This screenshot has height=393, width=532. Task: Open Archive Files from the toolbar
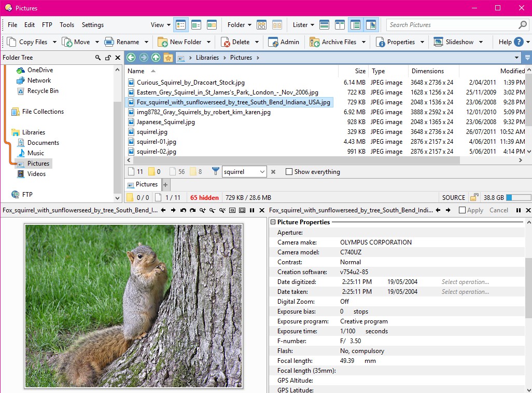pyautogui.click(x=337, y=42)
